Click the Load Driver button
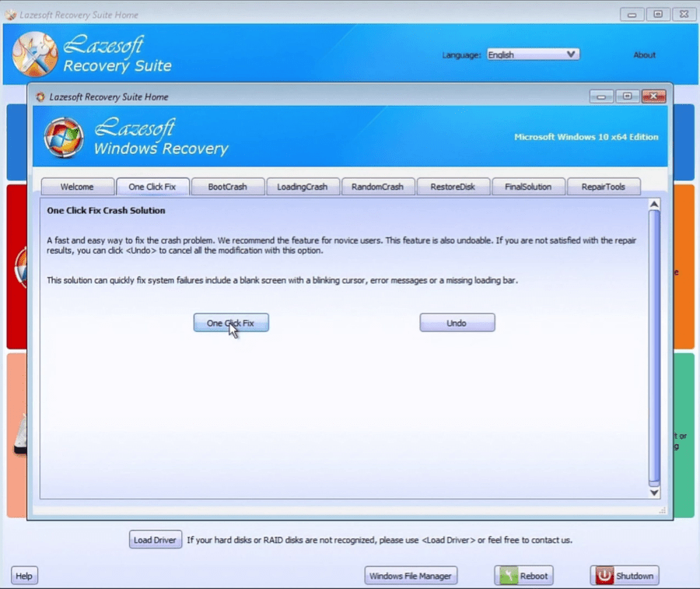This screenshot has width=700, height=589. point(156,539)
